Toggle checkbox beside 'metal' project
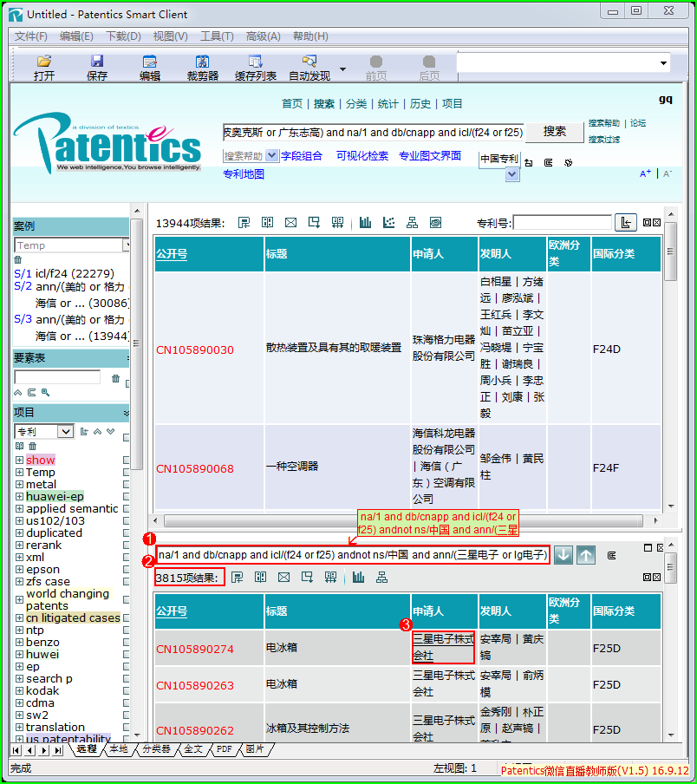Viewport: 697px width, 784px height. coord(127,485)
